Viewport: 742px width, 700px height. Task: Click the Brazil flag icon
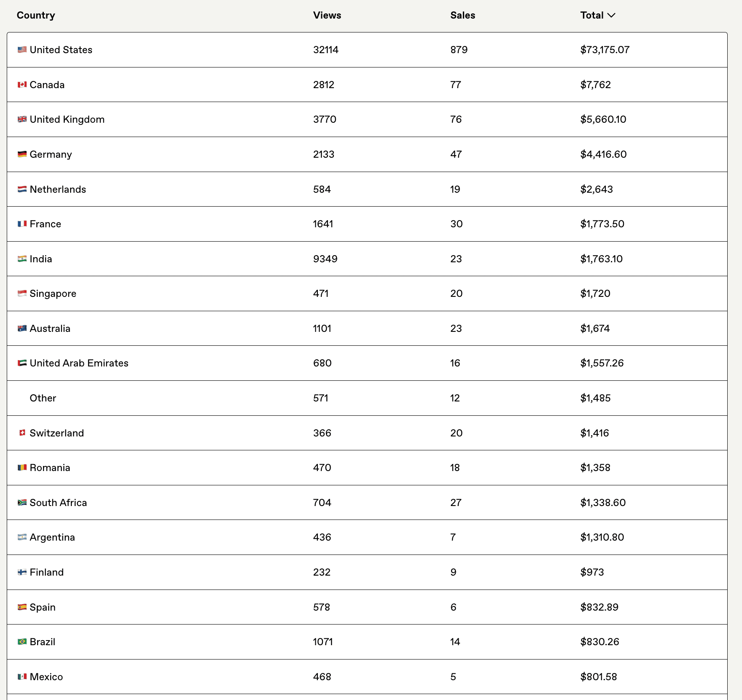pos(22,642)
